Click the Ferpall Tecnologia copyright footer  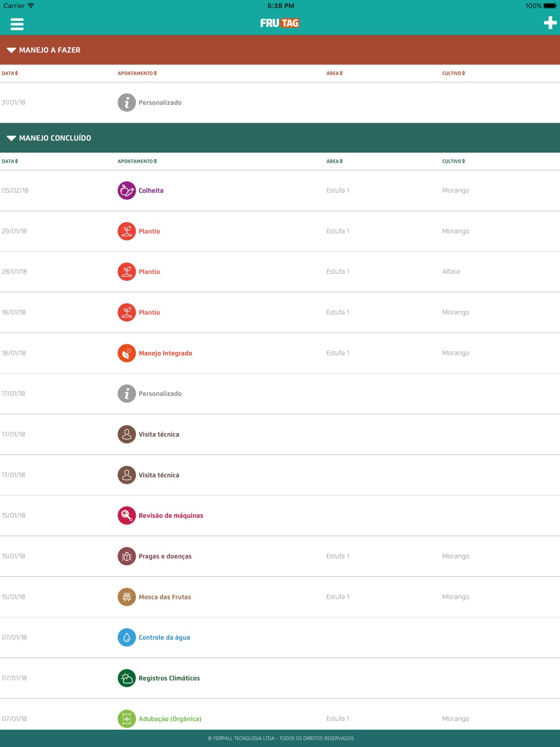point(280,738)
